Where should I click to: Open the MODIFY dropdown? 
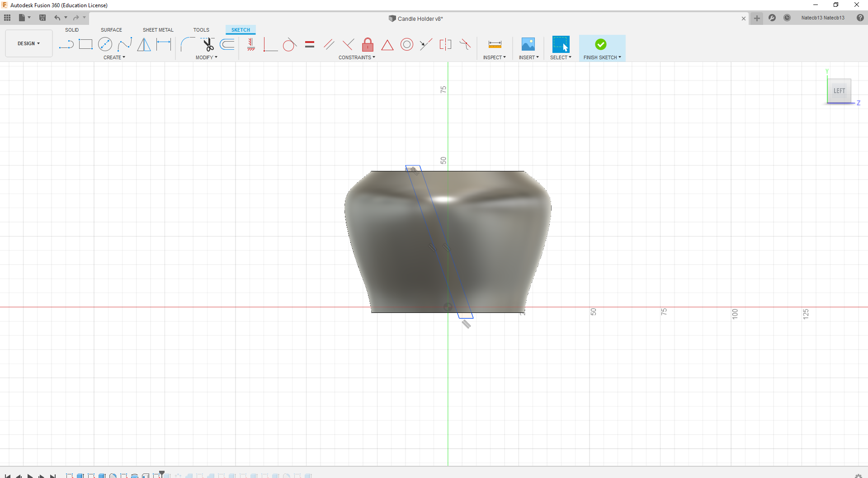click(x=206, y=57)
